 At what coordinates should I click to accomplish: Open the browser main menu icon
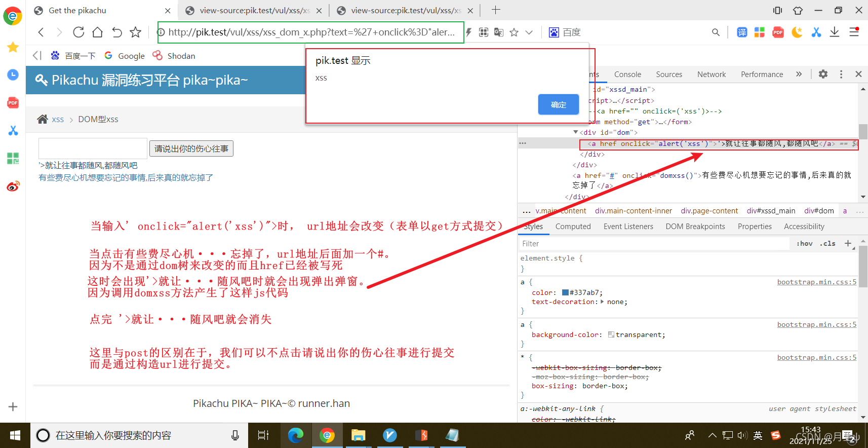[x=854, y=32]
